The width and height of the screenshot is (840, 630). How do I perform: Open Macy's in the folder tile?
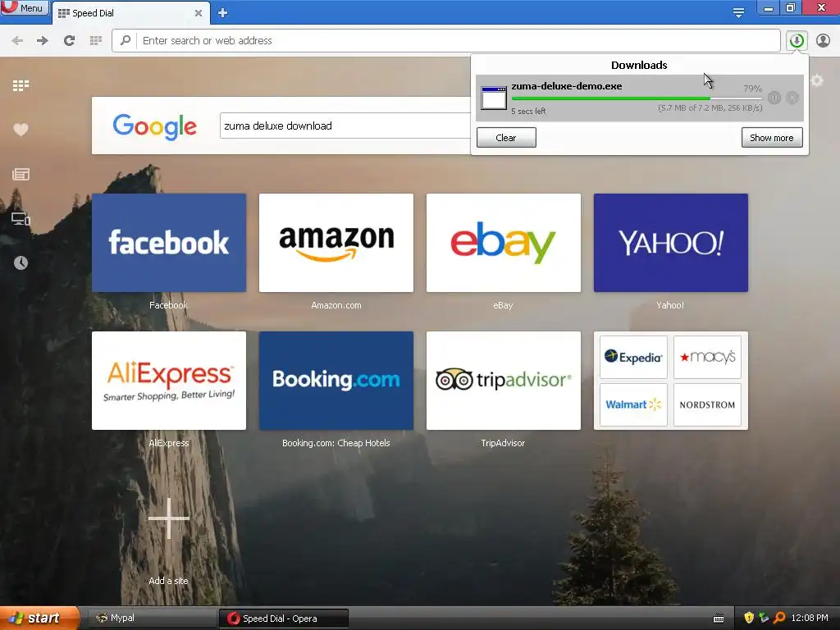(x=707, y=358)
